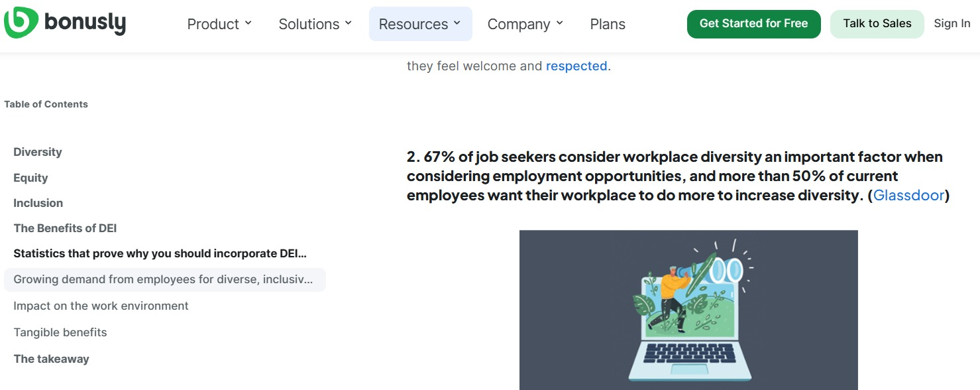Expand the Company menu chevron
The image size is (980, 390).
pos(559,23)
